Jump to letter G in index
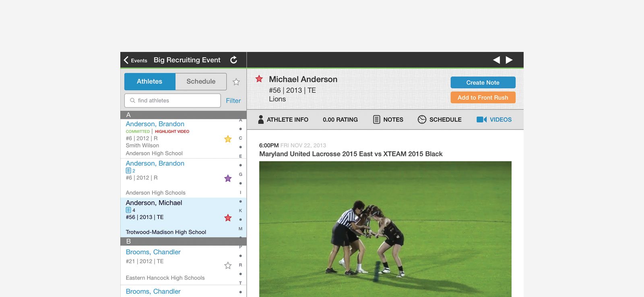644x297 pixels. 240,174
